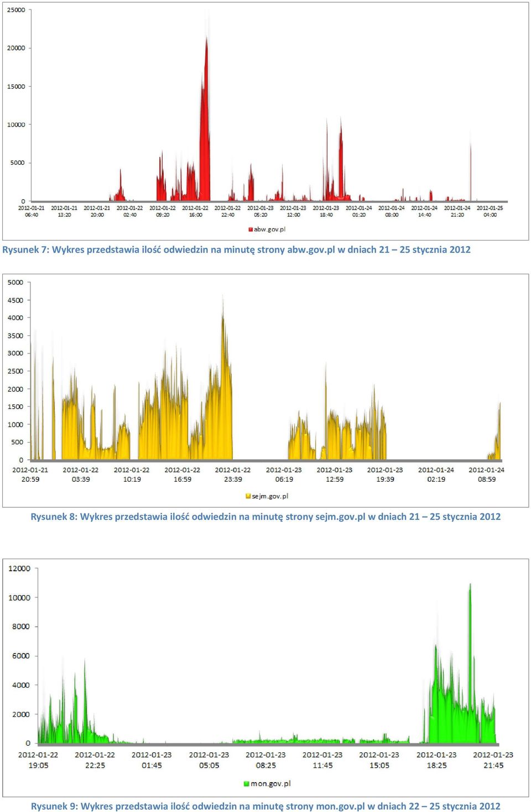Click the 2012-01-23 15:05 x-axis label
The image size is (531, 812).
[x=379, y=760]
